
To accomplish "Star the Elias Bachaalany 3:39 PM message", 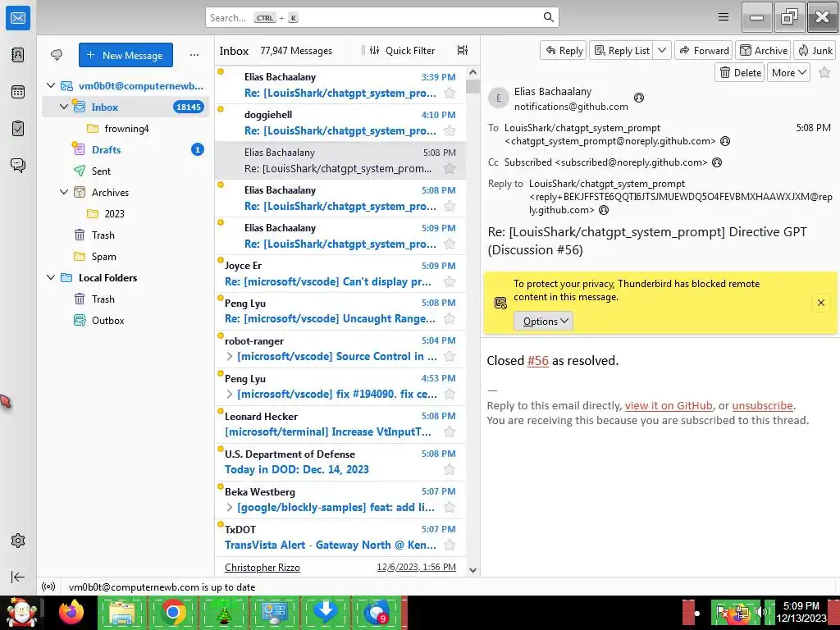I will (x=450, y=94).
